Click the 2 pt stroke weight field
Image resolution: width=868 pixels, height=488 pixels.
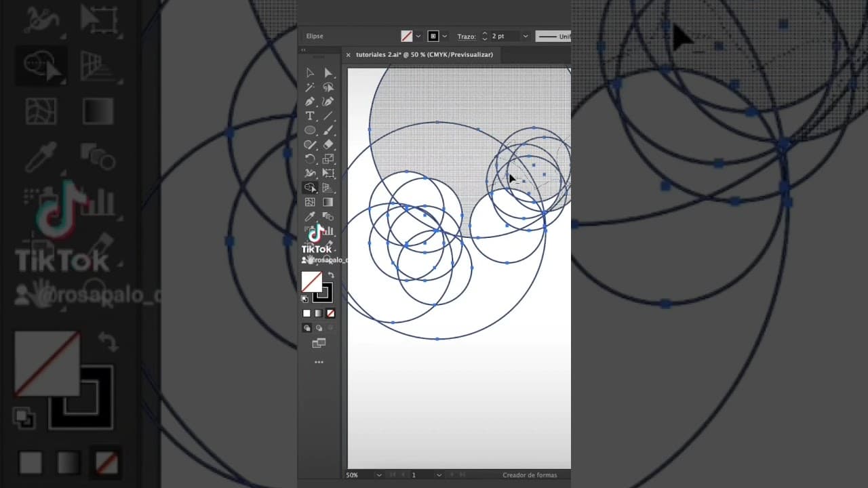pyautogui.click(x=505, y=36)
